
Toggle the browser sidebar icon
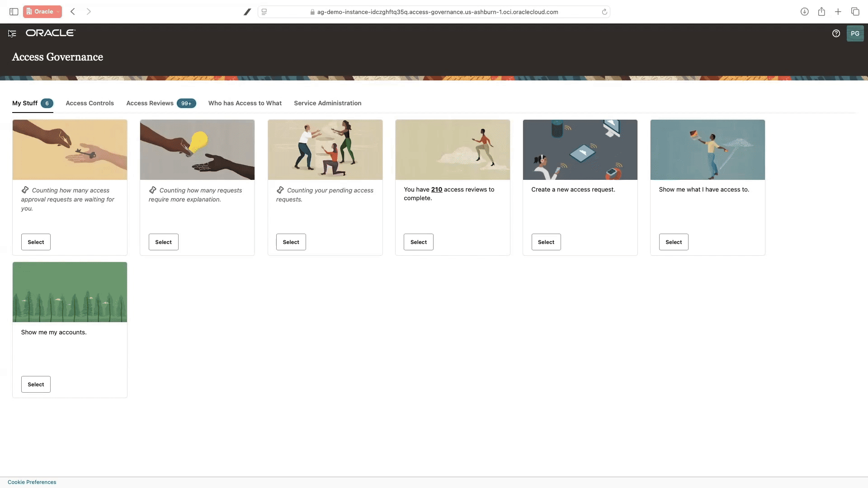(x=14, y=12)
